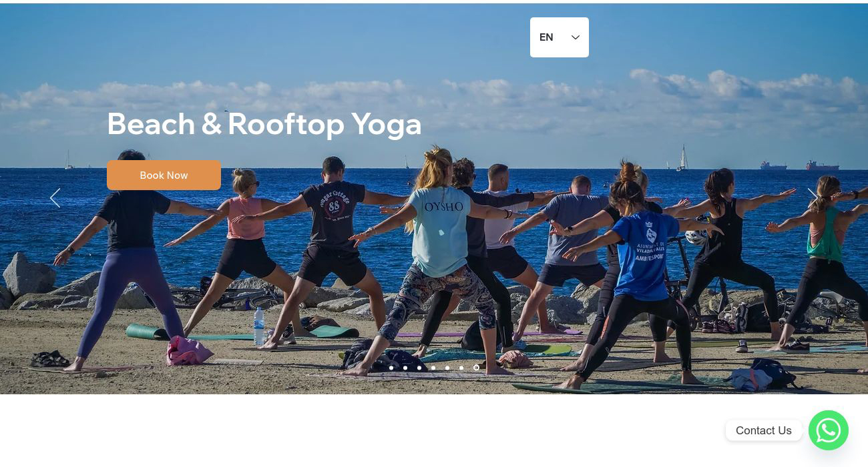The height and width of the screenshot is (467, 868).
Task: Go to previous slide with left arrow
Action: point(55,197)
